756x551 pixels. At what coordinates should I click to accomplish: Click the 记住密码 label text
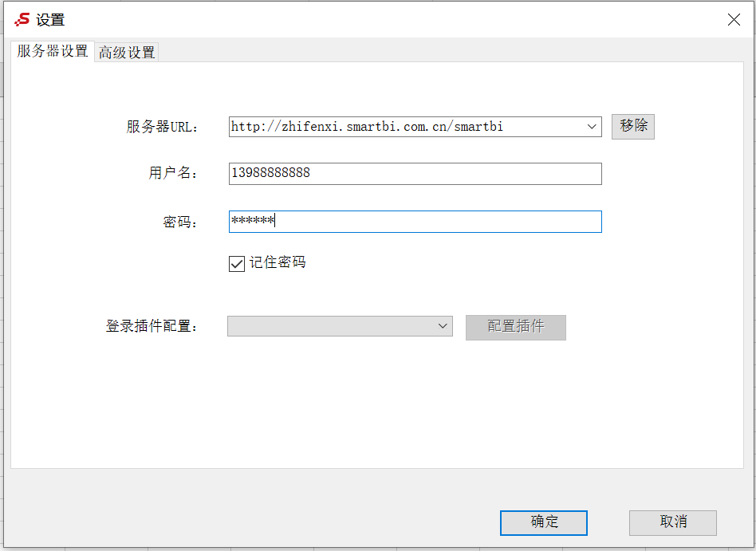click(x=278, y=262)
